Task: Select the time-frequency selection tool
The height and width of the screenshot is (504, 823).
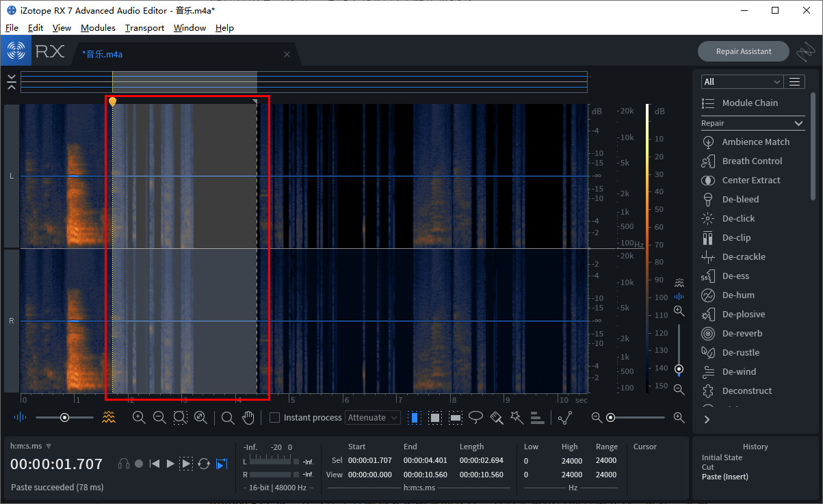Action: (x=435, y=417)
